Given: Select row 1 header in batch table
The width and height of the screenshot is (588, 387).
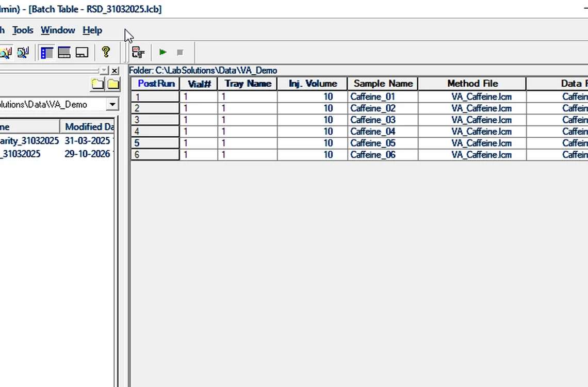Looking at the screenshot, I should (x=155, y=97).
